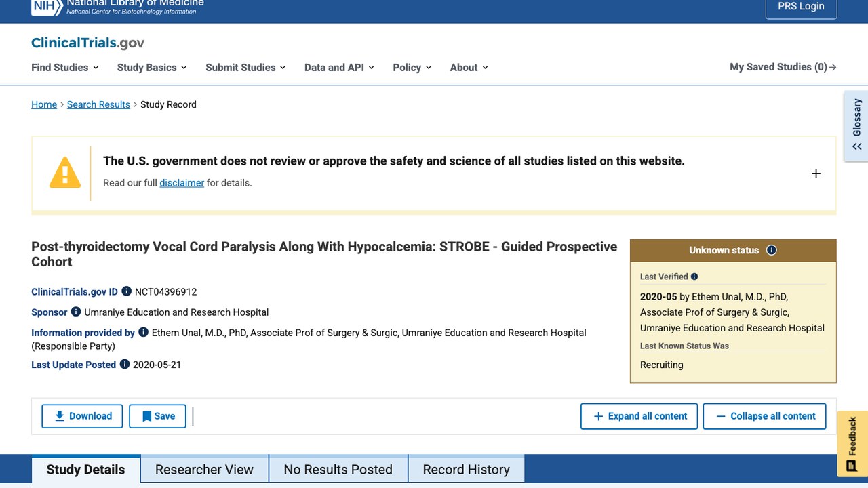Click Expand all content button
The height and width of the screenshot is (488, 868).
click(639, 416)
